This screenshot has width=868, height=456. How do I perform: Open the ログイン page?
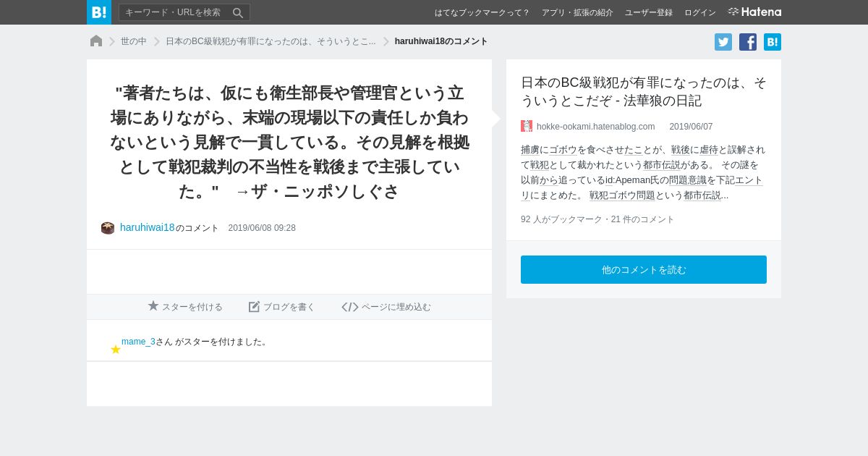(x=700, y=12)
